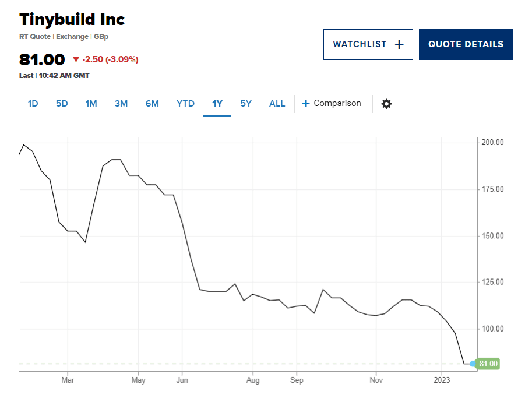Switch chart to 3M range

[121, 104]
